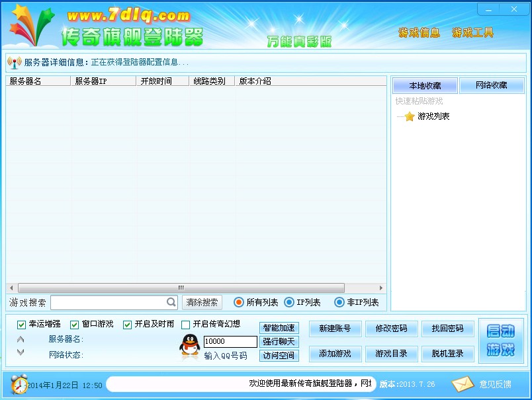
Task: Click the 线路类别 column header
Action: (x=212, y=81)
